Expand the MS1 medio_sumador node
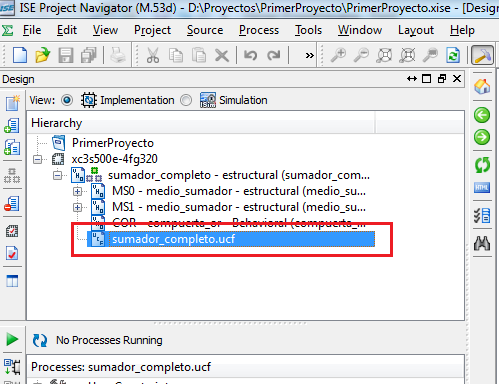Image resolution: width=499 pixels, height=384 pixels. click(77, 207)
